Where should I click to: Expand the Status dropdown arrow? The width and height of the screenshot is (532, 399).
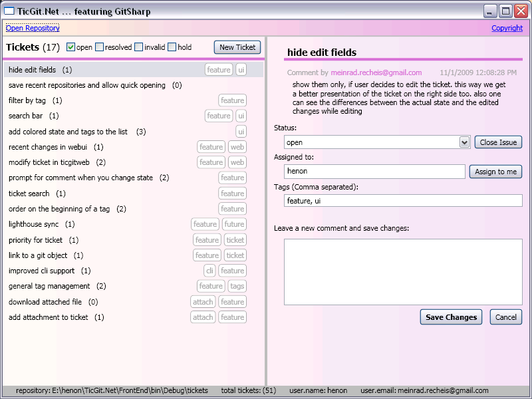tap(464, 142)
